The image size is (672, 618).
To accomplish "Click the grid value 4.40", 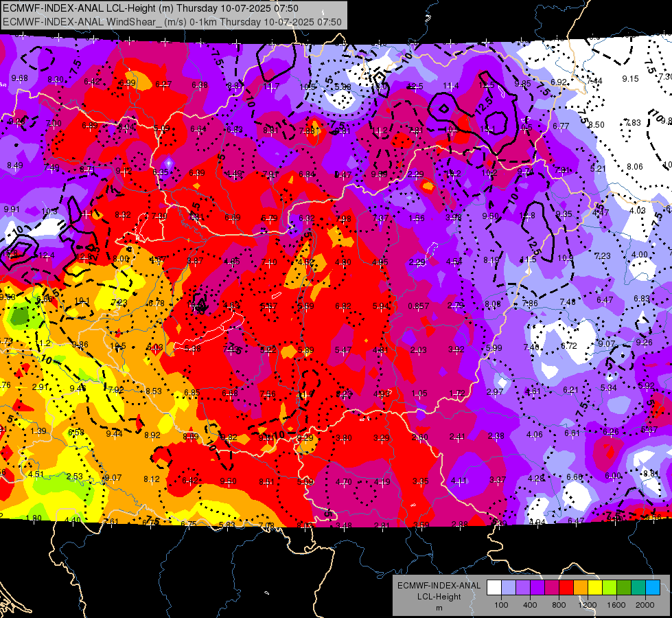I will click(72, 520).
